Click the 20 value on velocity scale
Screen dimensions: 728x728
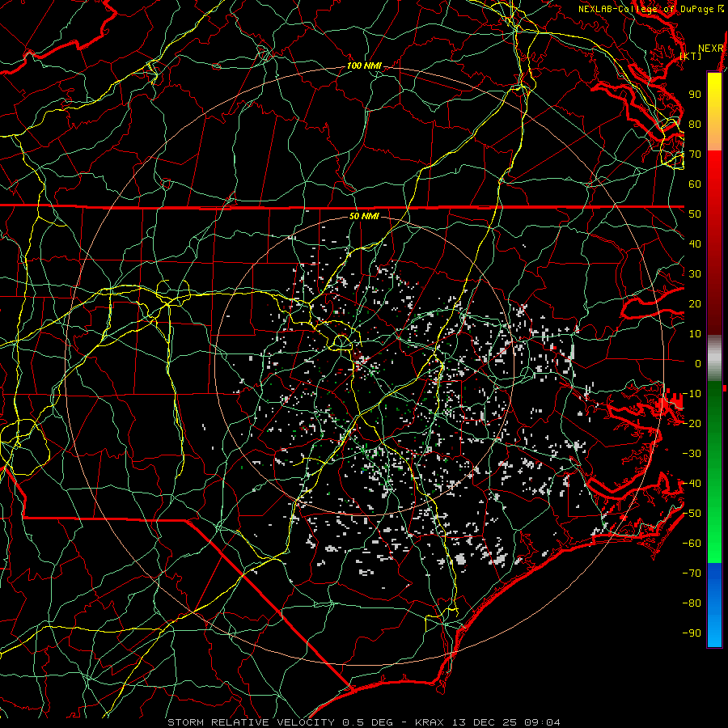click(695, 304)
